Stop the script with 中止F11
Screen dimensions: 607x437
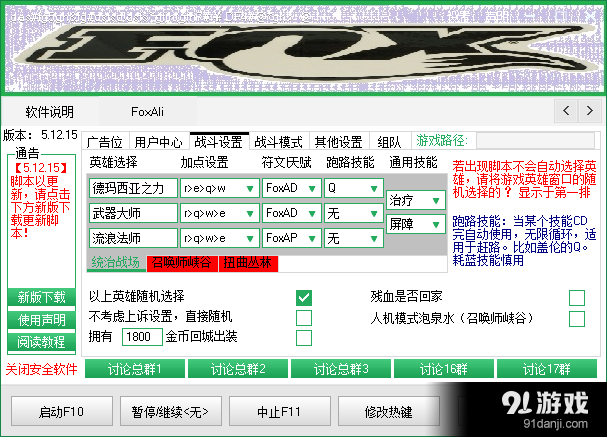pos(280,411)
